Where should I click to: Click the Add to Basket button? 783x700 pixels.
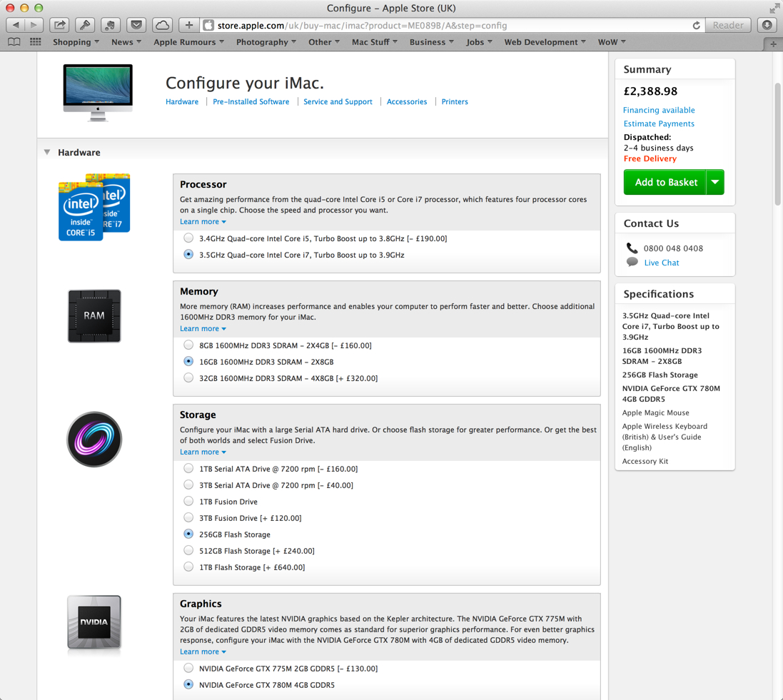coord(665,182)
